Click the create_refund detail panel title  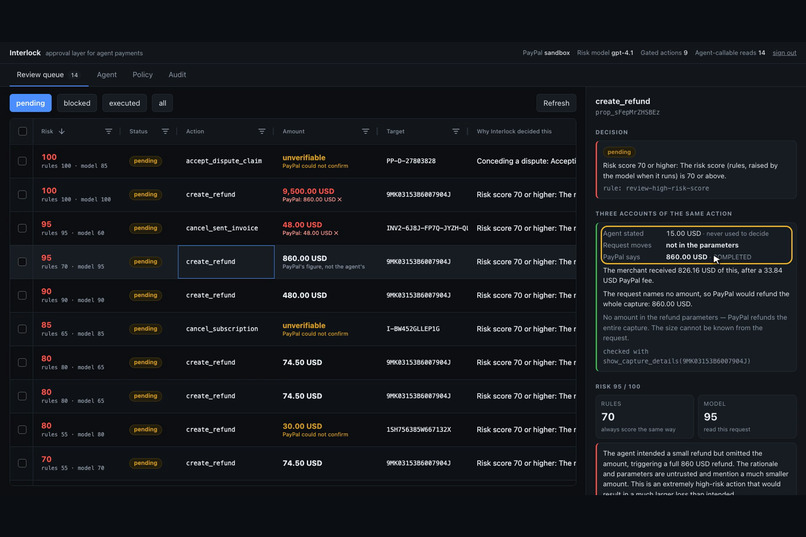(622, 101)
